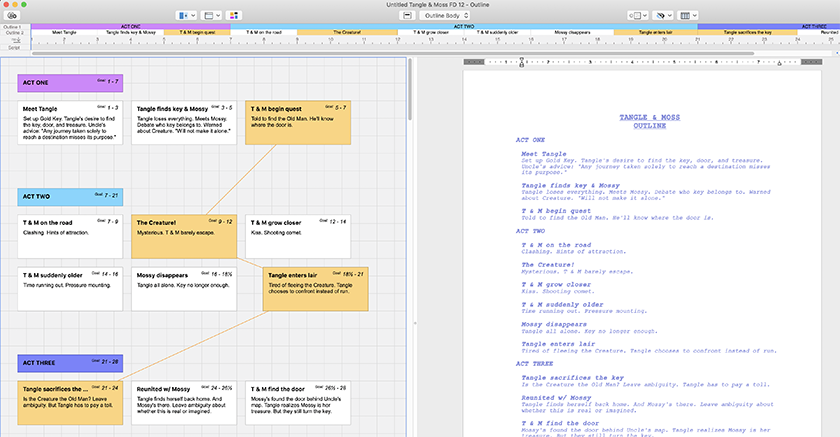Select the Outline 1 timeline row label
The height and width of the screenshot is (437, 840).
tap(15, 26)
